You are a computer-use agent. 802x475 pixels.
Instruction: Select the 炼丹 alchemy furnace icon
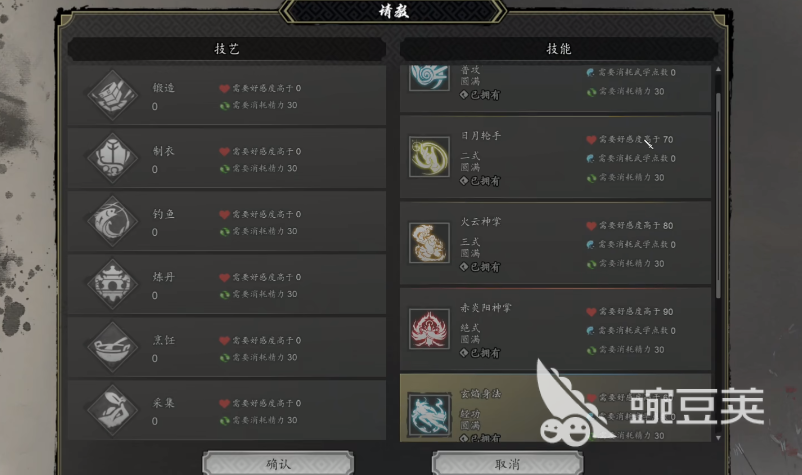[x=113, y=284]
